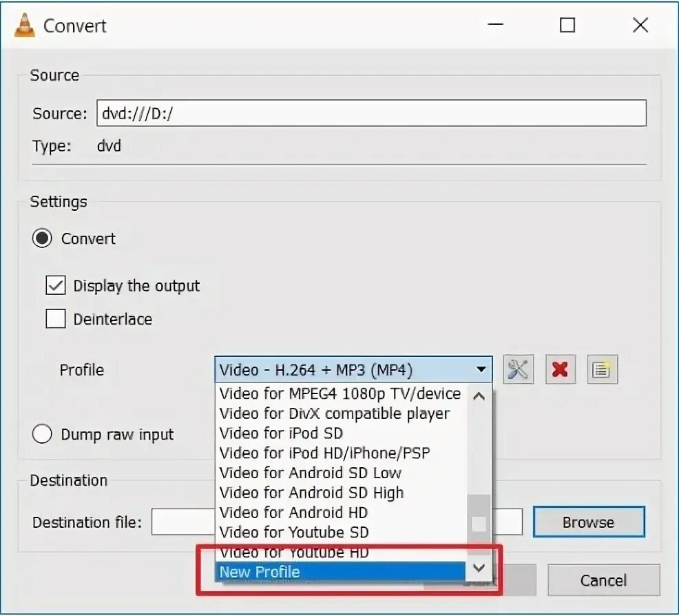Uncheck Display the output checkbox
Viewport: 679px width, 616px height.
pyautogui.click(x=55, y=285)
